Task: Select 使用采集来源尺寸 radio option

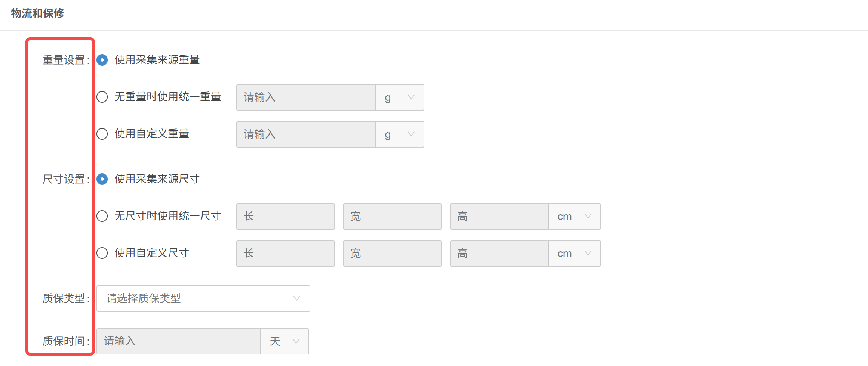Action: 102,179
